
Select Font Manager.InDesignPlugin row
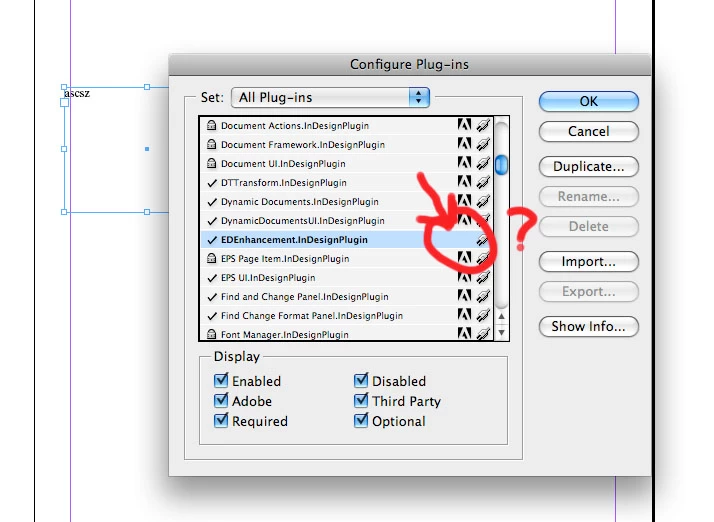pos(347,333)
